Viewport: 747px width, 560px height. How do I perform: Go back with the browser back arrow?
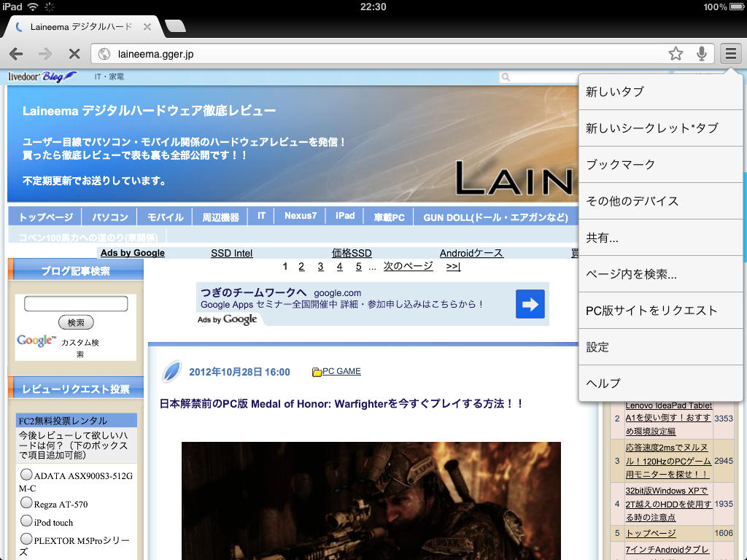[x=16, y=54]
